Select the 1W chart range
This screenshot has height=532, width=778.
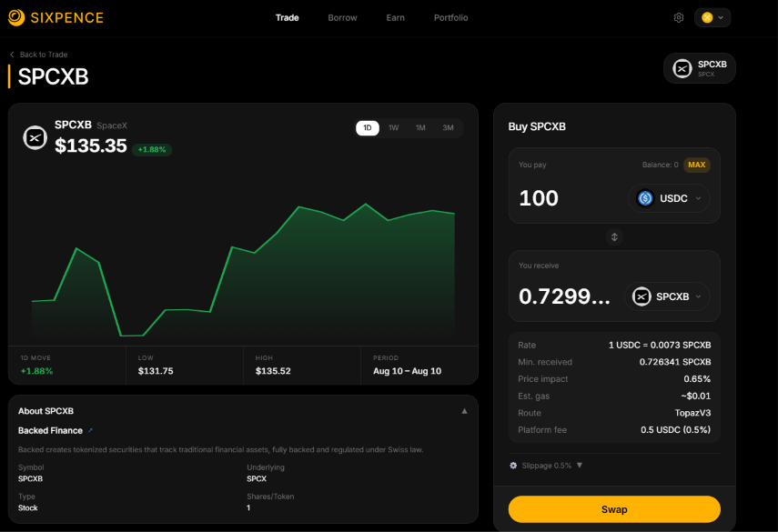393,128
